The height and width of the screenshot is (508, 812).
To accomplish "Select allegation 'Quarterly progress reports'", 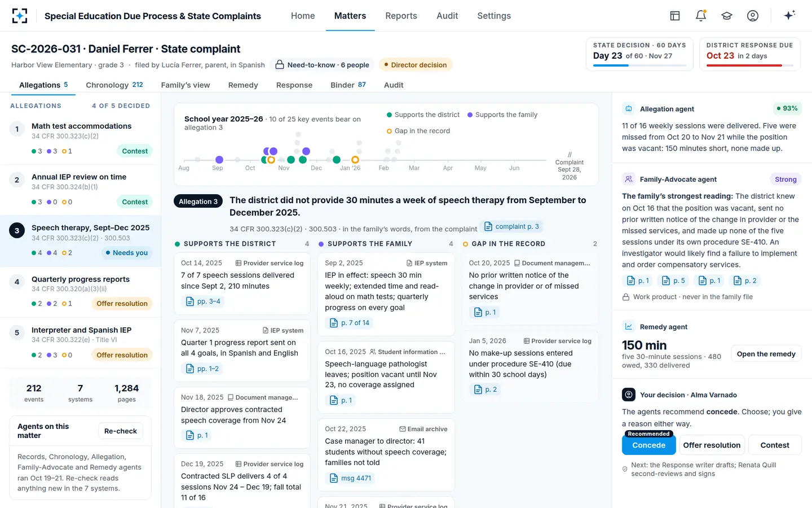I will (81, 292).
